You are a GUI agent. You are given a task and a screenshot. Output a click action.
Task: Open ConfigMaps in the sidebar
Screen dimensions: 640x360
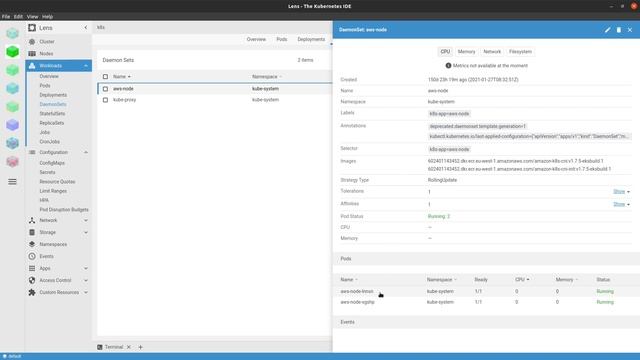52,163
